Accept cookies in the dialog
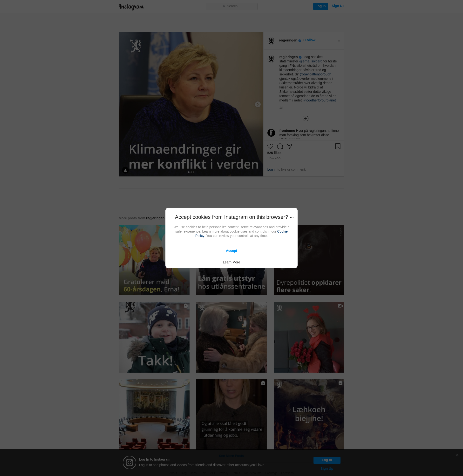Viewport: 463px width, 476px height. [x=231, y=251]
